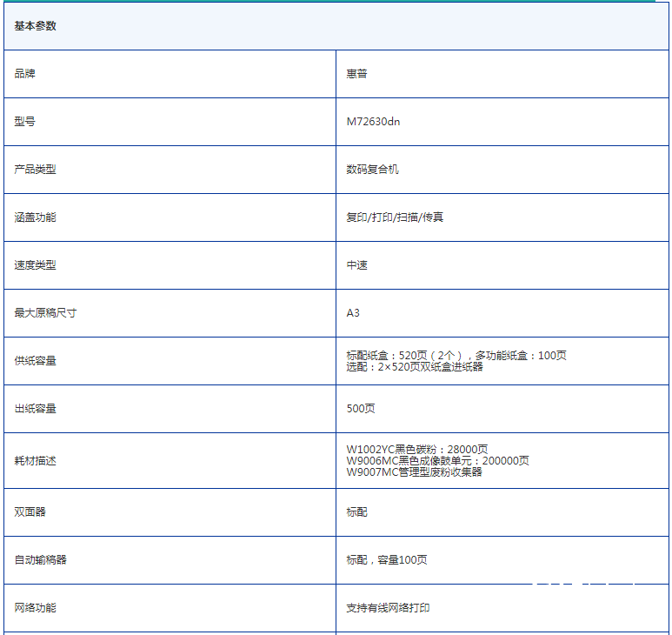Click the 供纸容量 row label
Viewport: 672px width, 635px height.
tap(35, 361)
